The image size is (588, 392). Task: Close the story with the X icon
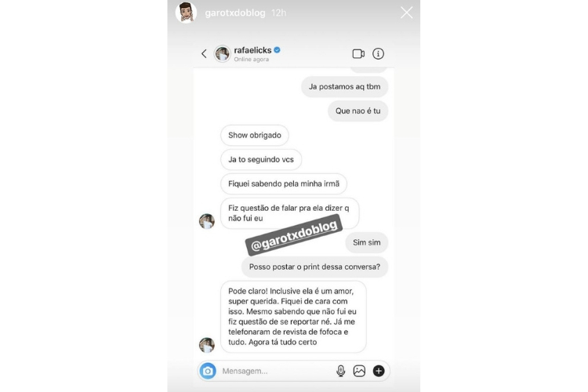406,13
